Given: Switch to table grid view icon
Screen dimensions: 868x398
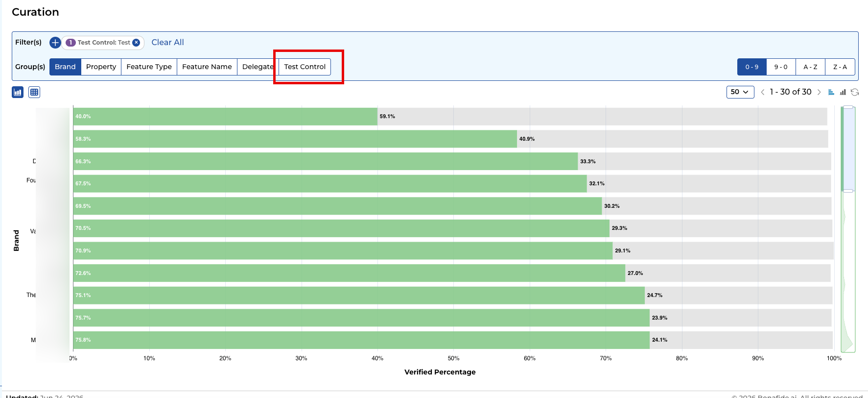Looking at the screenshot, I should [34, 92].
